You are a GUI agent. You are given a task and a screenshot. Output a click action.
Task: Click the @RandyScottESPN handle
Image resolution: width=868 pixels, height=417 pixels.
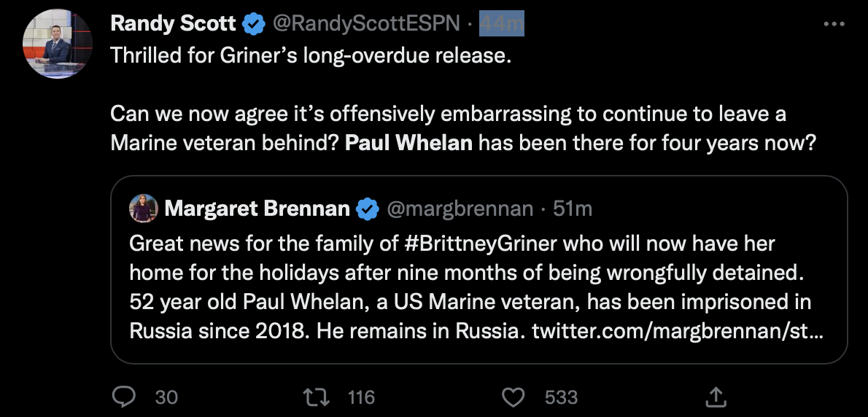[366, 24]
